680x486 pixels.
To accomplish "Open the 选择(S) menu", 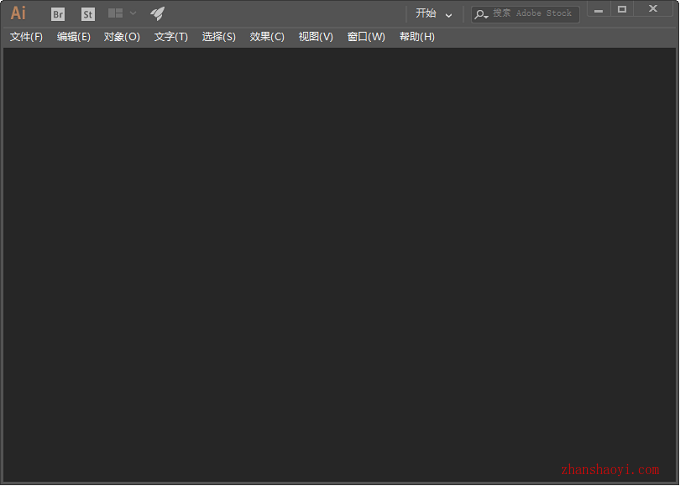I will point(219,37).
